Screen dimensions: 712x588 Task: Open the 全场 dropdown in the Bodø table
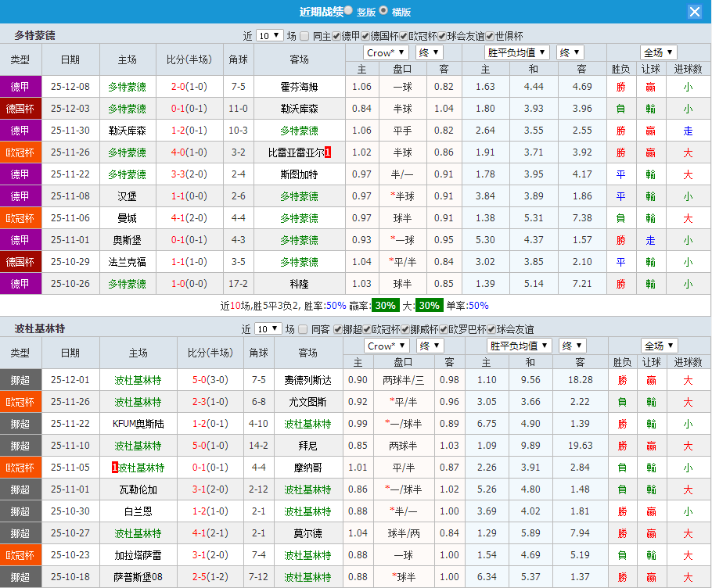pos(659,345)
